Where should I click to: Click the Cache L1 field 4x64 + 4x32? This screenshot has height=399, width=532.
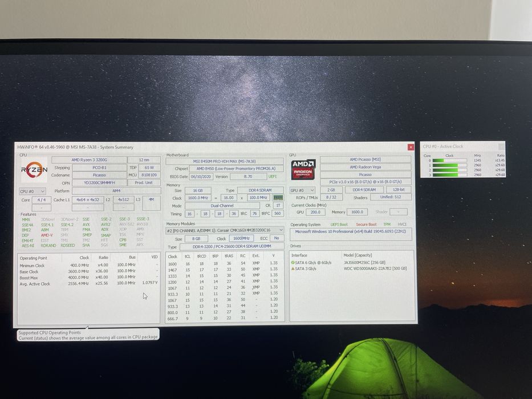(x=88, y=200)
